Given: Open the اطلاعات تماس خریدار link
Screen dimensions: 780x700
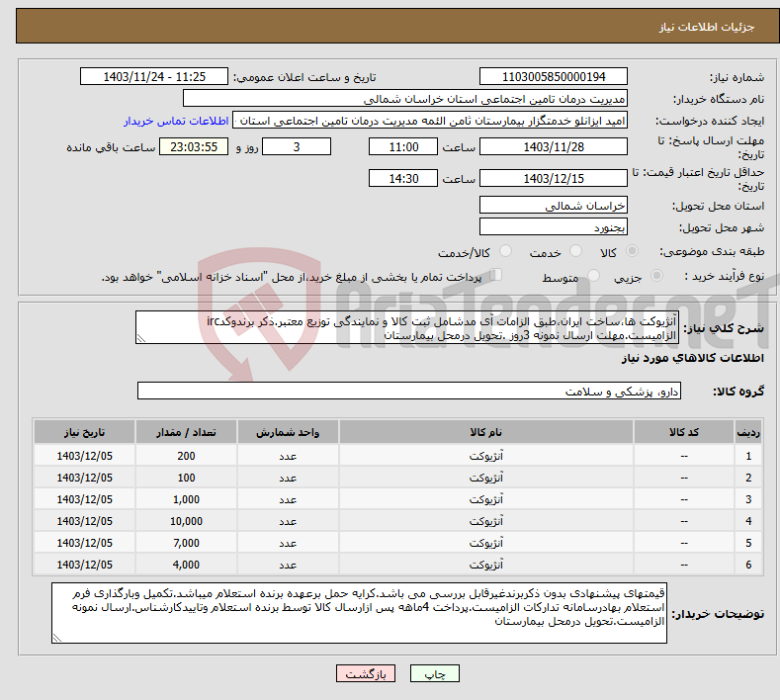Looking at the screenshot, I should tap(176, 121).
